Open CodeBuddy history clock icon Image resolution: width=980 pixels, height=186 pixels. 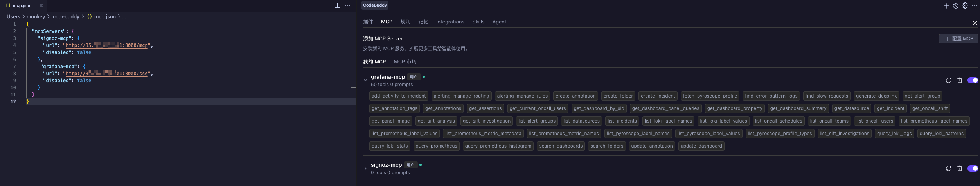[955, 5]
